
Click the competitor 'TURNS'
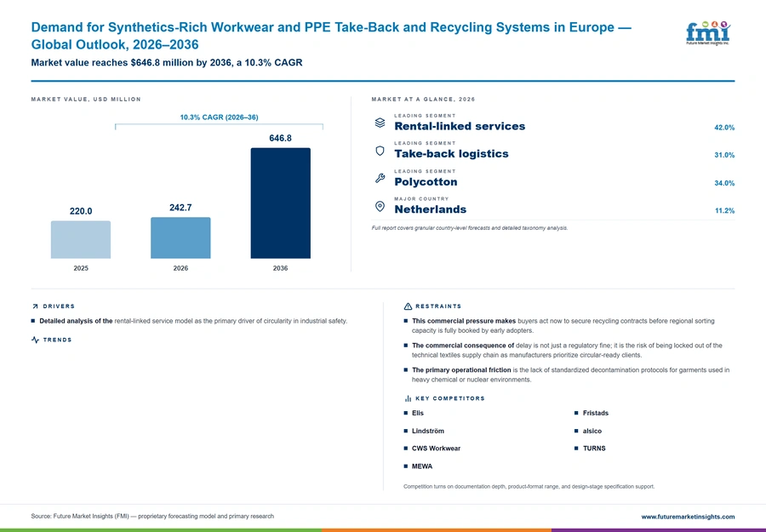[x=594, y=449]
